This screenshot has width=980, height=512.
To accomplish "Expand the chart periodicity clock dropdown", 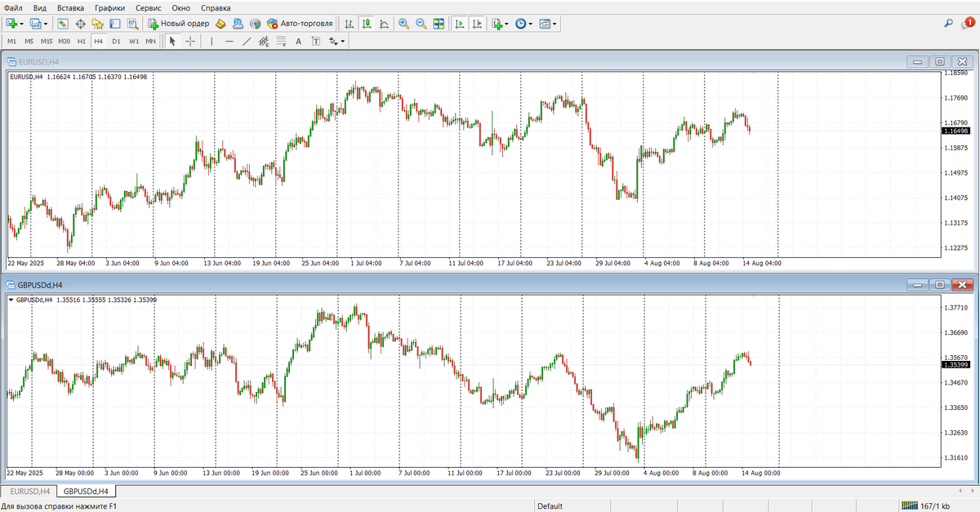I will point(531,24).
